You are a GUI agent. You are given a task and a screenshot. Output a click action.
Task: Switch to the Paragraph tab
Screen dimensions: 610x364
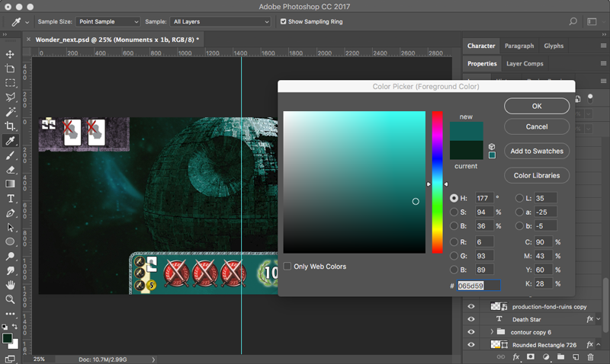click(x=519, y=46)
